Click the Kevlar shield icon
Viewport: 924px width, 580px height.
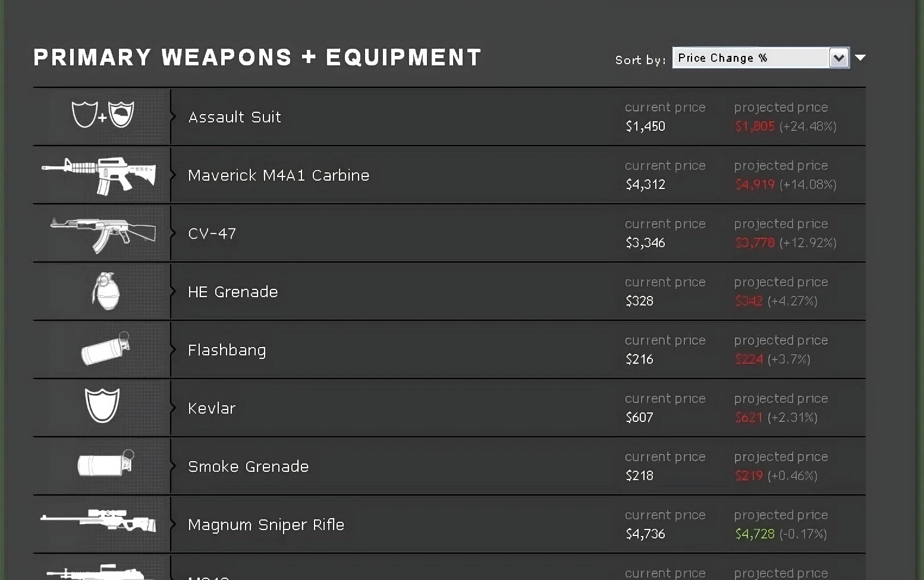pos(102,405)
